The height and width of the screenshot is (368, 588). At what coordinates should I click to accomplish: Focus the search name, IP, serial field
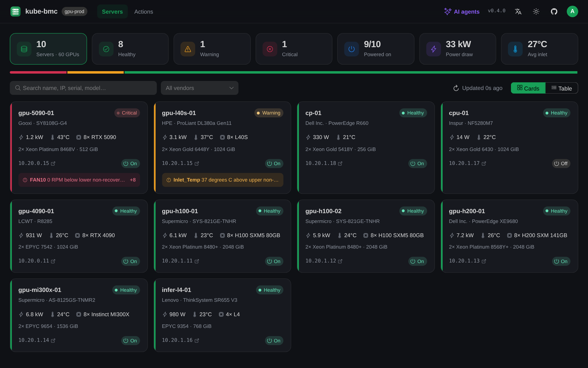pos(83,88)
